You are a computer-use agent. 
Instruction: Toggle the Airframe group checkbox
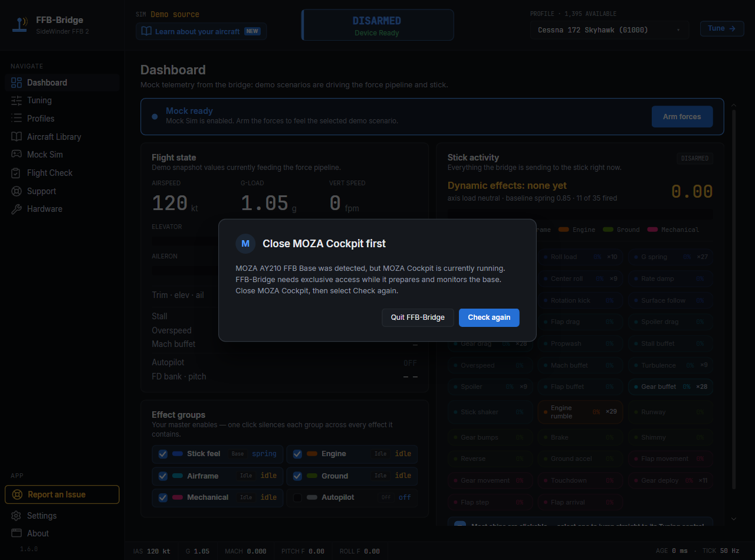(x=163, y=476)
